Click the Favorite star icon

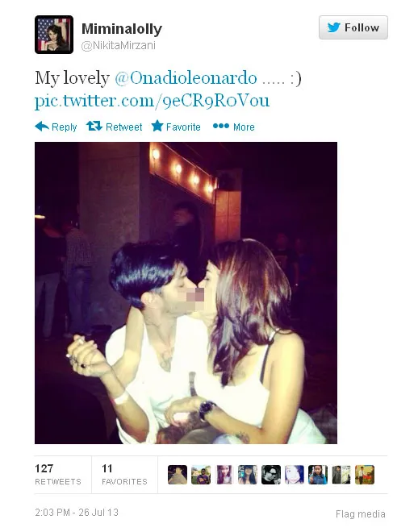pos(157,126)
